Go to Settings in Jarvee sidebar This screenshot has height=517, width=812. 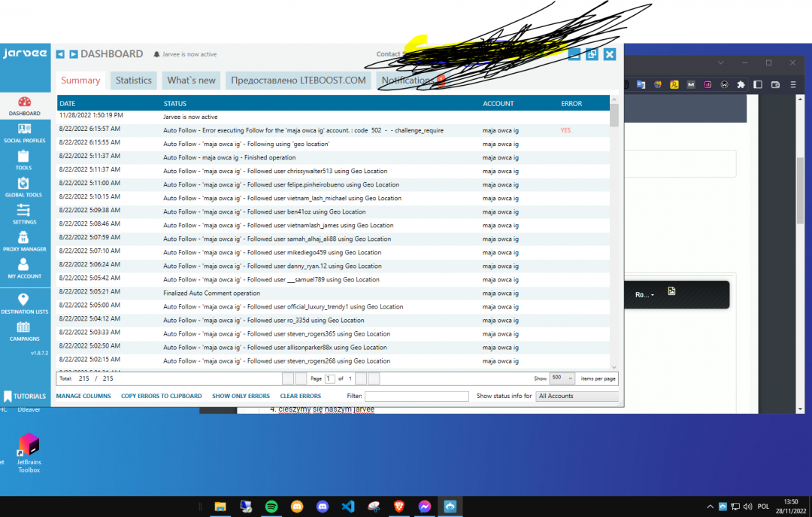coord(24,214)
